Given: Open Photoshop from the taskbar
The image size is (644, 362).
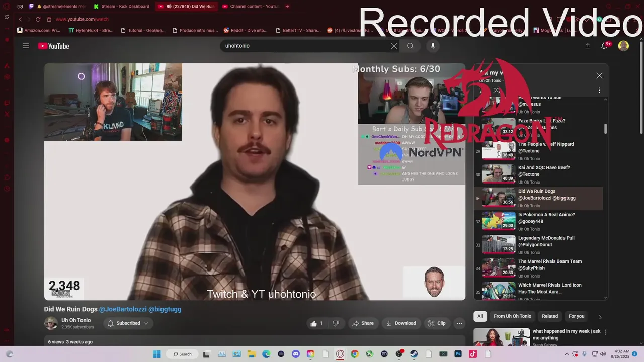Looking at the screenshot, I should 458,354.
